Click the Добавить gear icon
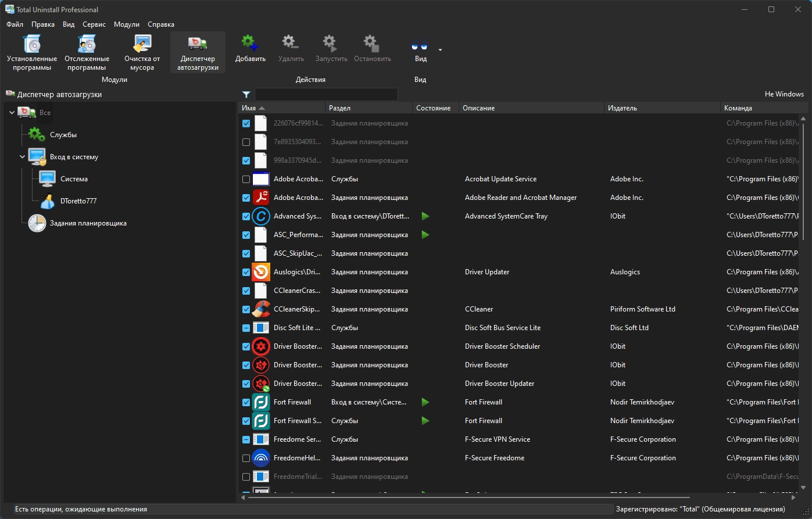The image size is (812, 519). pos(249,42)
